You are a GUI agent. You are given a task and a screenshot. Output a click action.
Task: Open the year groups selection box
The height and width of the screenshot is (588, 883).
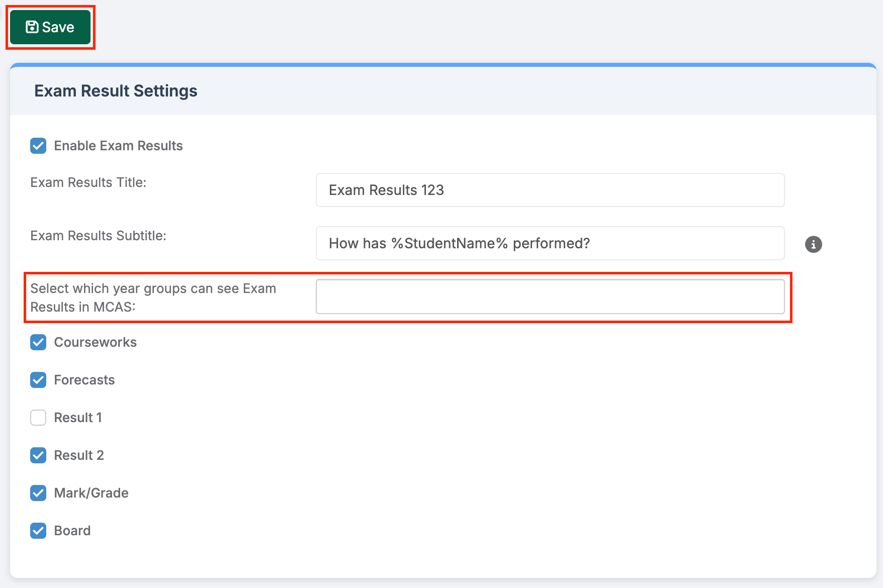coord(550,297)
